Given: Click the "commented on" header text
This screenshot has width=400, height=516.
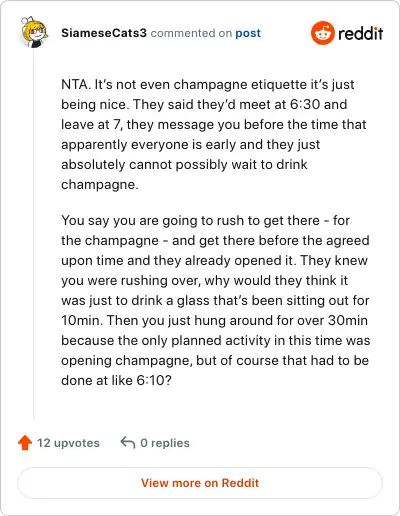Looking at the screenshot, I should click(x=191, y=33).
